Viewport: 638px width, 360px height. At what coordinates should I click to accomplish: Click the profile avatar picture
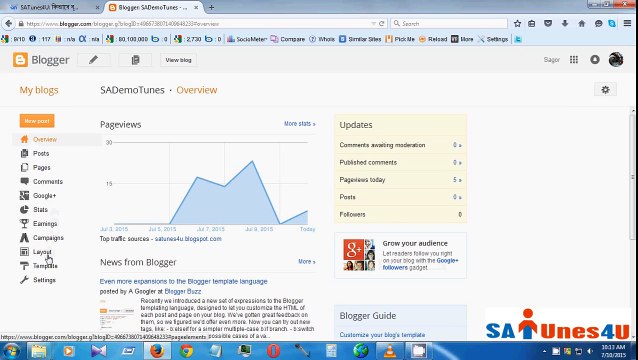(616, 59)
